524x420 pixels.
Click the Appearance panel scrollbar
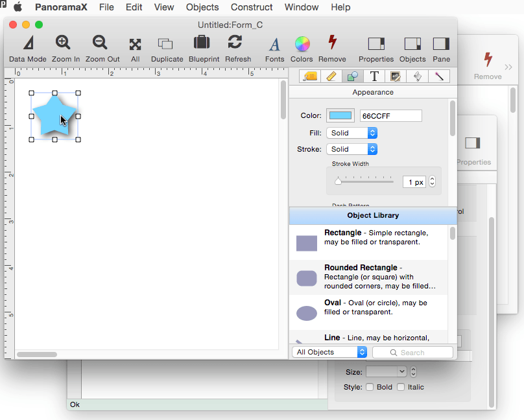[x=453, y=118]
